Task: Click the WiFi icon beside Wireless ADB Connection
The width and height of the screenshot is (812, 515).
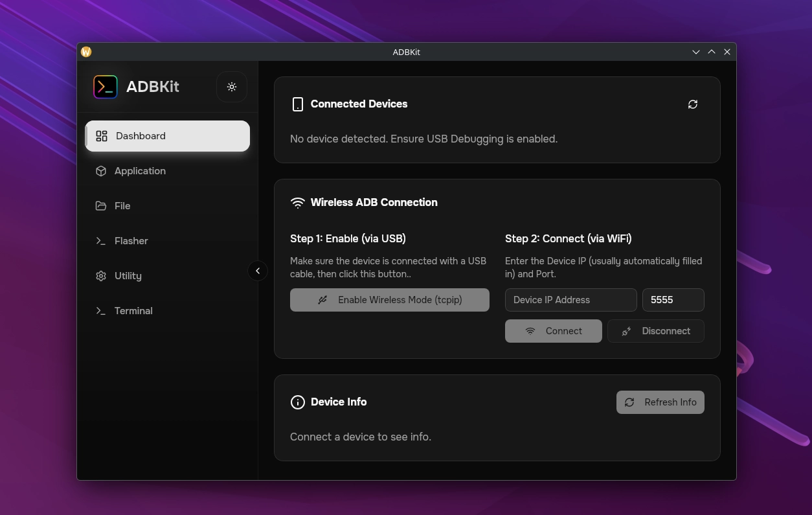Action: (298, 202)
